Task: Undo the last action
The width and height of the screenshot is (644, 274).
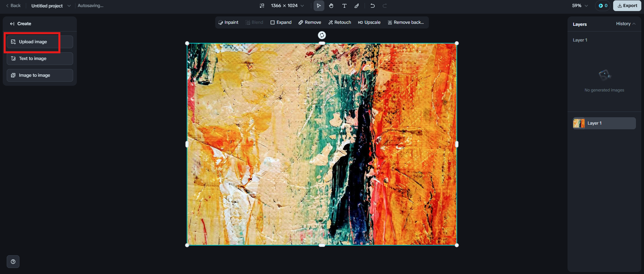Action: click(372, 6)
